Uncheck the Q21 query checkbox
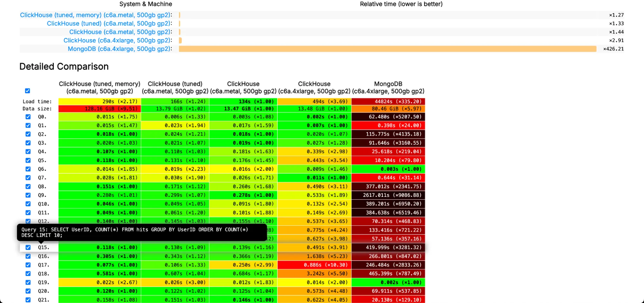The width and height of the screenshot is (644, 303). pyautogui.click(x=28, y=300)
